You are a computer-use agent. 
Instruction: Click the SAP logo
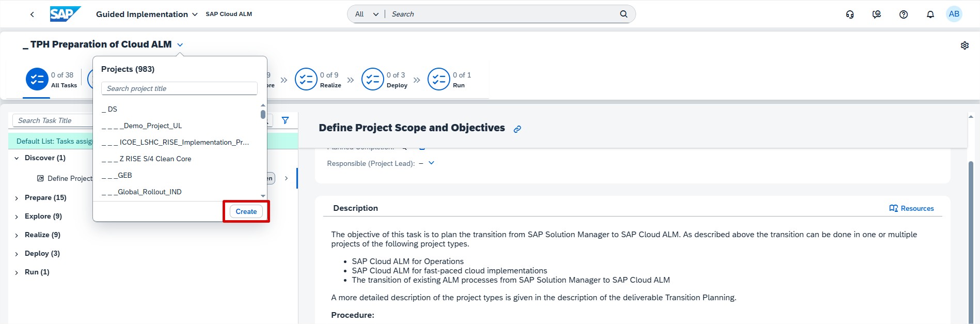pos(65,14)
